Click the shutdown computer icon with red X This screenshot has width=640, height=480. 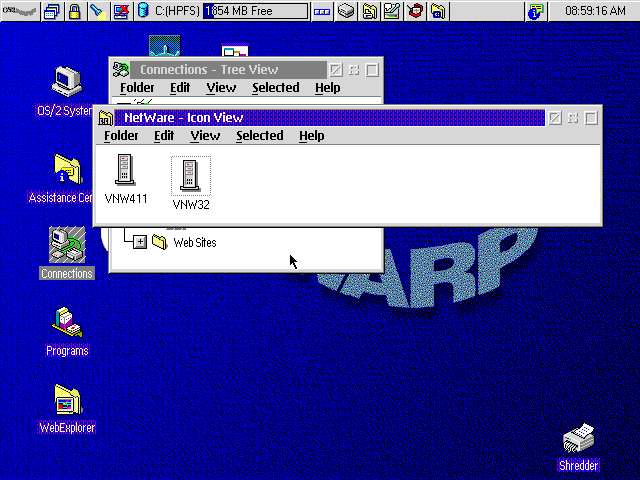(122, 11)
